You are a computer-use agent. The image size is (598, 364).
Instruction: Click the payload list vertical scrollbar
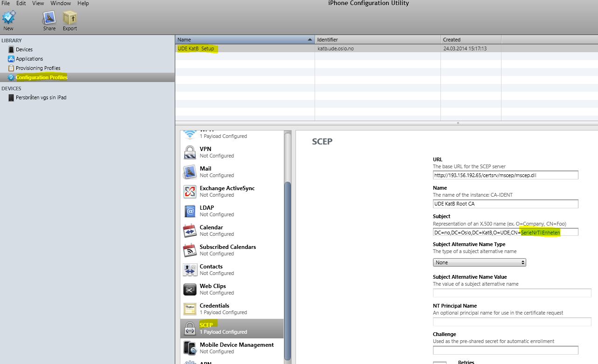(288, 270)
